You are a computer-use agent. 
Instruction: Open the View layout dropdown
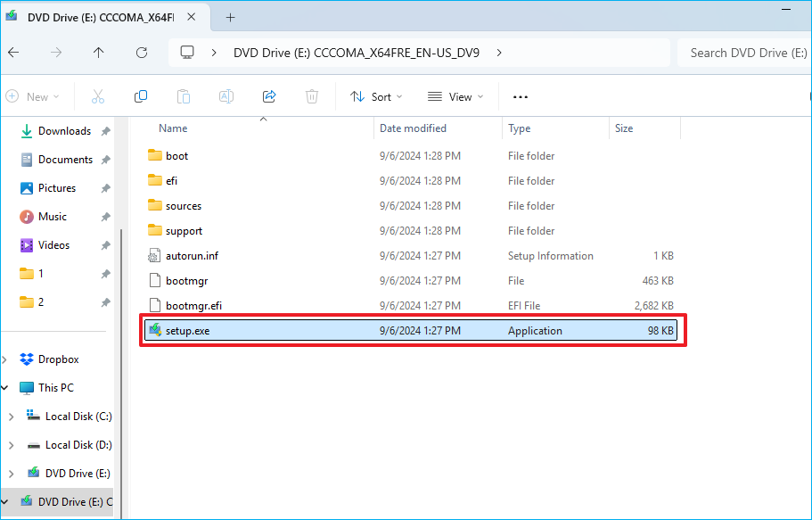tap(455, 96)
